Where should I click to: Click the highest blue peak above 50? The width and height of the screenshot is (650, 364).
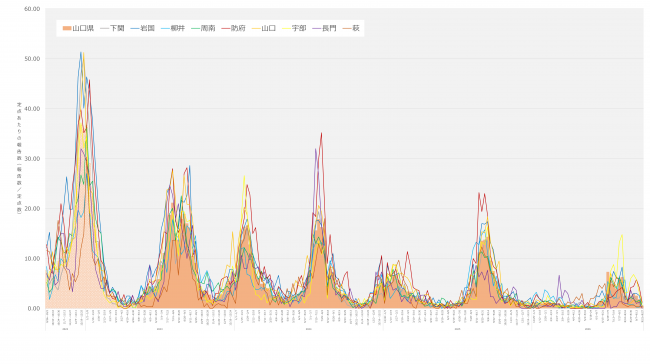(81, 53)
